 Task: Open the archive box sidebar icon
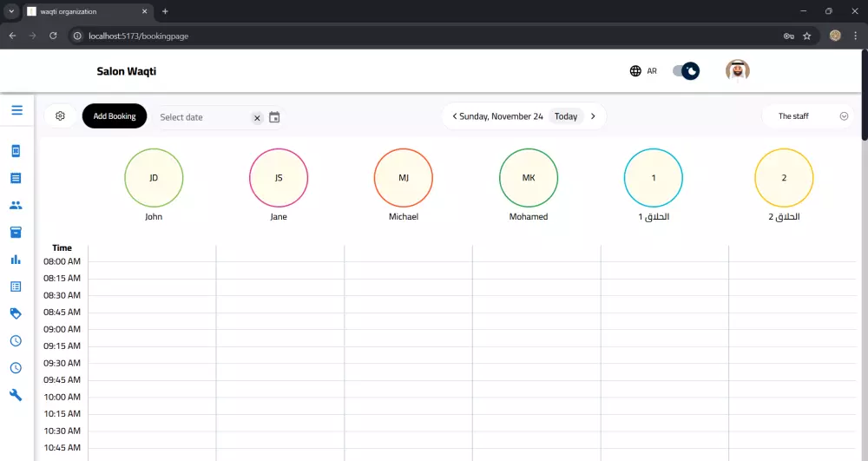[16, 233]
